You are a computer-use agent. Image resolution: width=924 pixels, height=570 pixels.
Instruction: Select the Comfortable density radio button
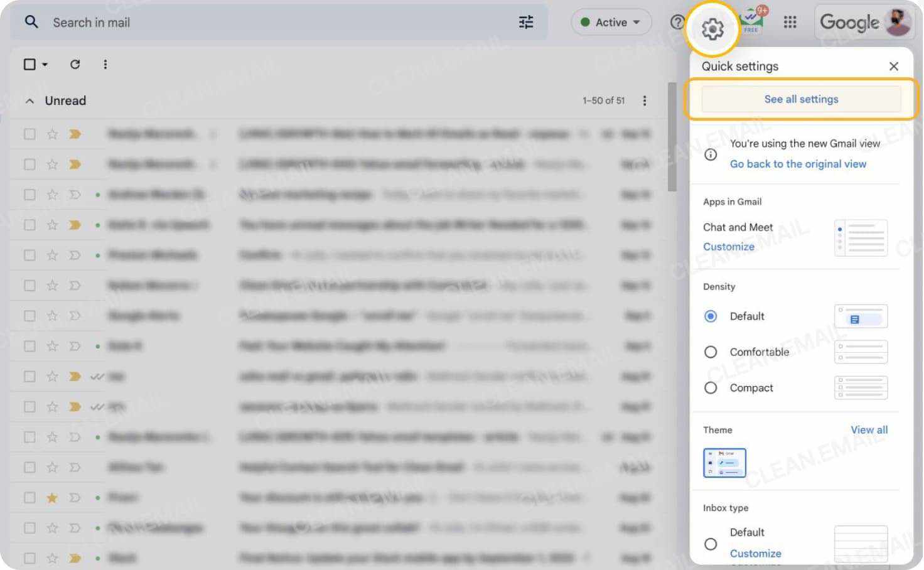(711, 352)
